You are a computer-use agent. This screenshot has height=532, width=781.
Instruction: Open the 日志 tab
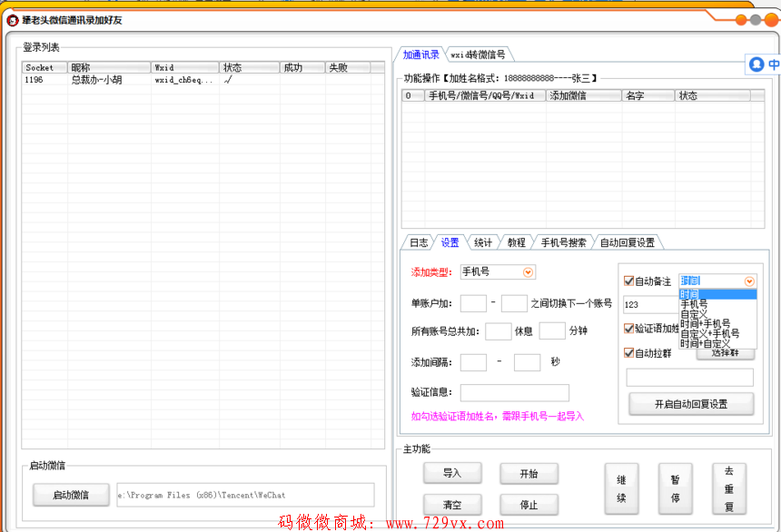point(419,242)
